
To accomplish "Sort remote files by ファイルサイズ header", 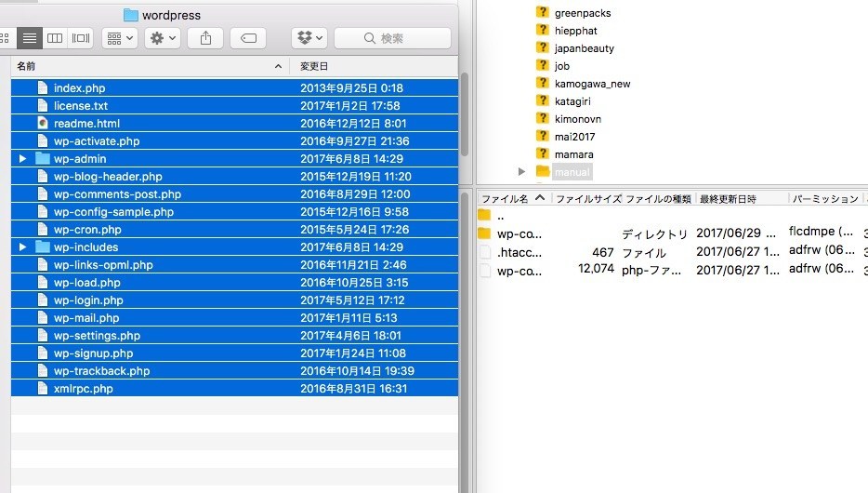I will pyautogui.click(x=587, y=198).
